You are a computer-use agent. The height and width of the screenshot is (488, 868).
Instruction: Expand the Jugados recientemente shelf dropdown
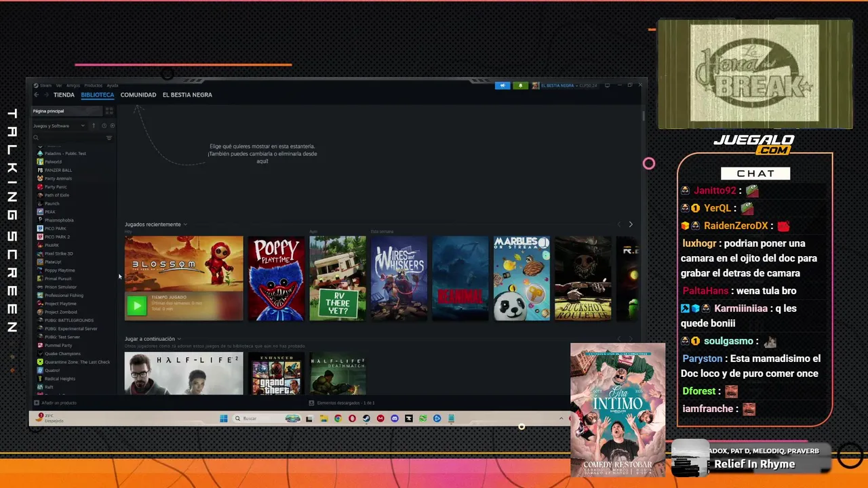pos(185,224)
